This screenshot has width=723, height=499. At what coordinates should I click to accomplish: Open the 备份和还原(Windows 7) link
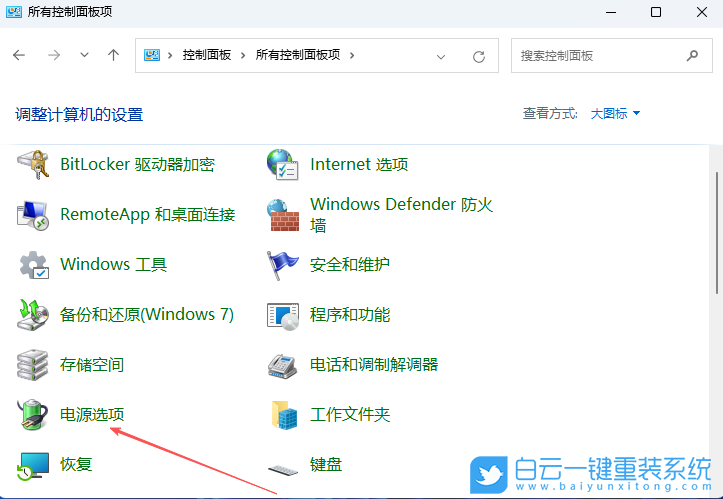coord(147,315)
